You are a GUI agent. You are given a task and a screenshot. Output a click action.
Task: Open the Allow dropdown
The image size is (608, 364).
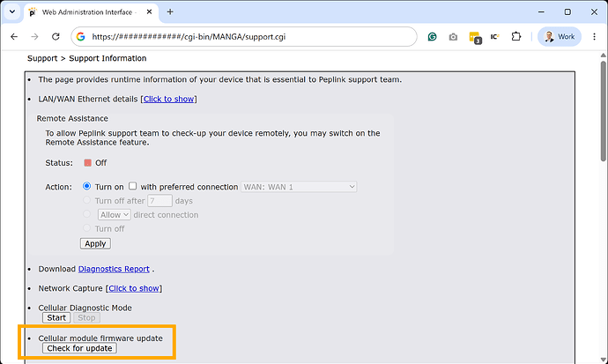115,215
